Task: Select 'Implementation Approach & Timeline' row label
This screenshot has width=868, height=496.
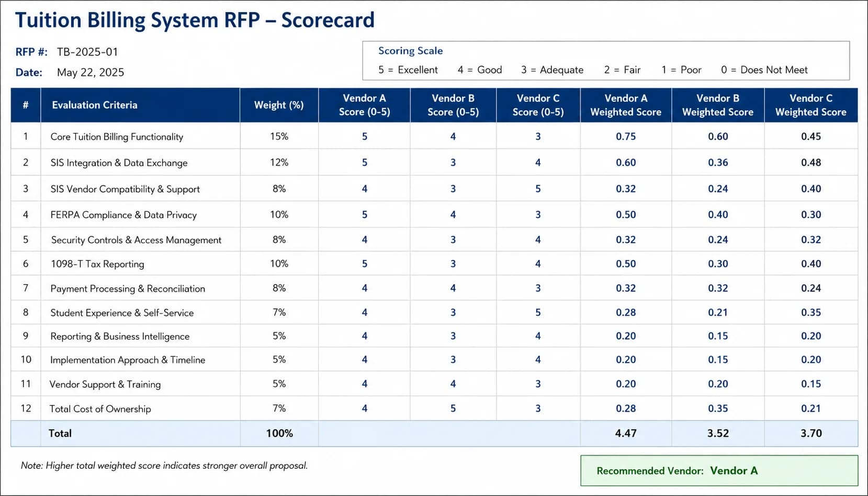Action: [x=128, y=359]
